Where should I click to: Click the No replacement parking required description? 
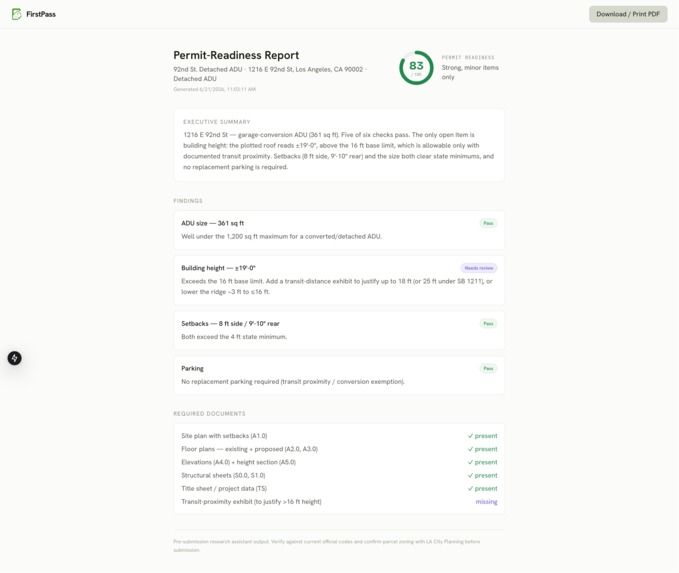click(x=293, y=382)
